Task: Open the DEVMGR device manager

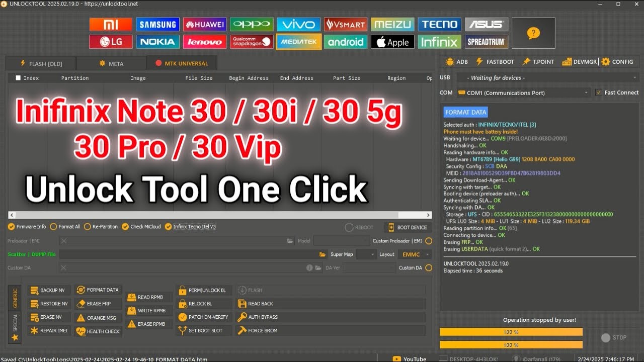Action: point(579,62)
